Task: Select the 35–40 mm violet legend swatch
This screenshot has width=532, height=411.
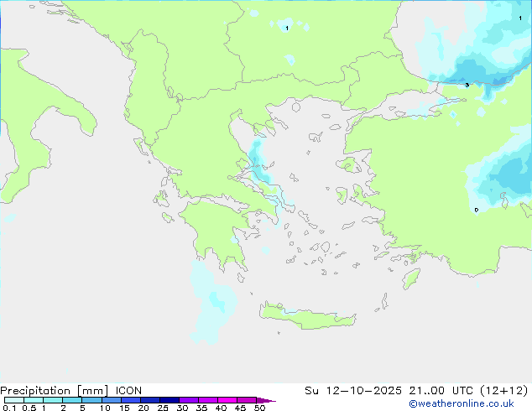Action: click(208, 400)
